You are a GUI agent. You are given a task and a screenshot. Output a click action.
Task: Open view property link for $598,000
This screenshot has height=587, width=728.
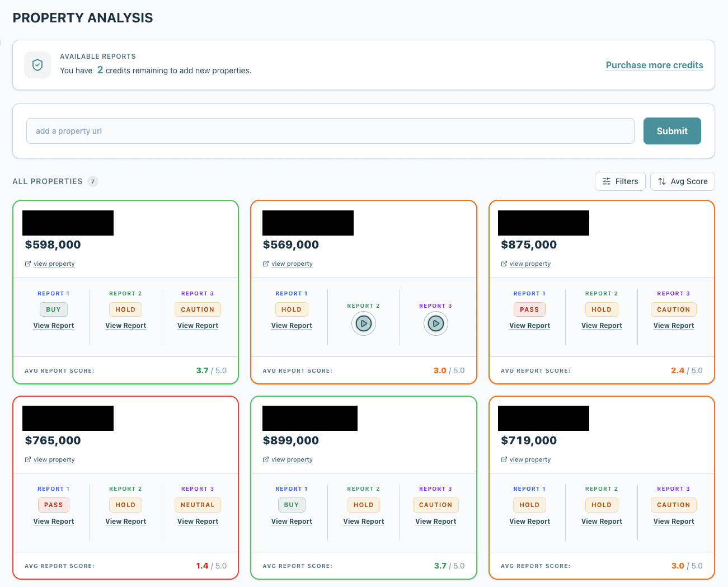point(54,264)
